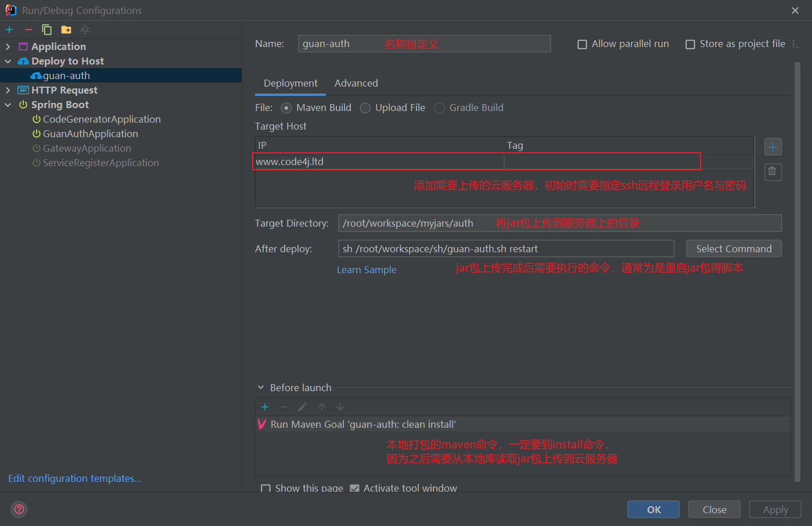Open the Learn Sample link
Viewport: 812px width, 526px height.
click(367, 270)
